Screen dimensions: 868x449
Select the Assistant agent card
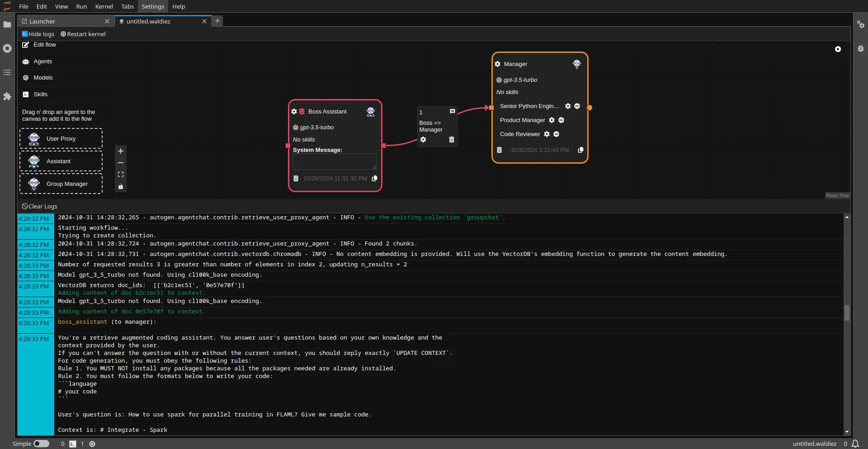coord(61,161)
